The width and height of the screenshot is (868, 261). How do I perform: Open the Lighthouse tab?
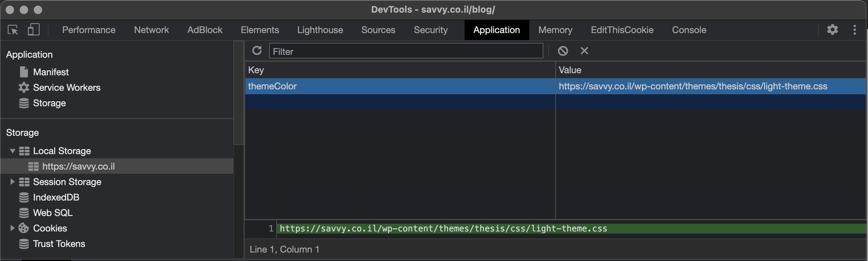[320, 30]
